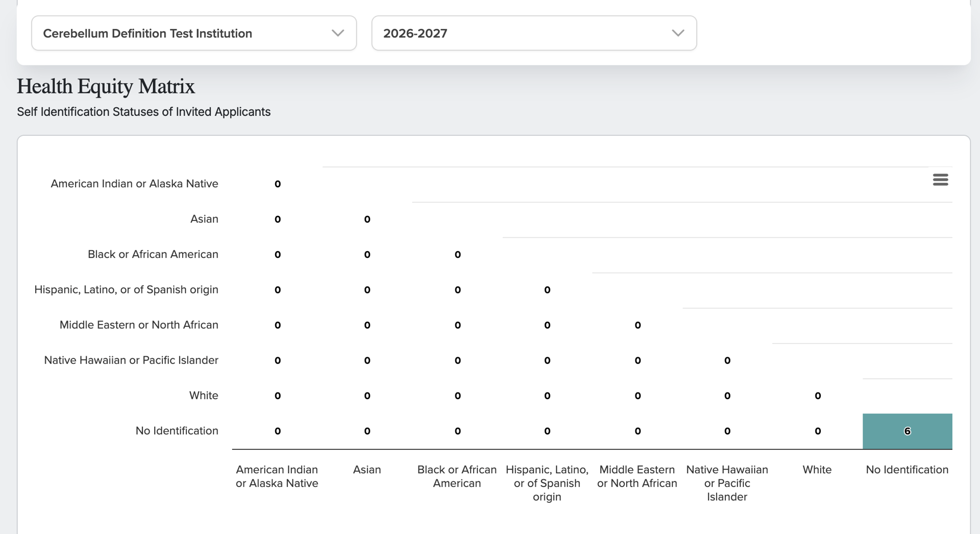
Task: Click the No Identification row label
Action: pyautogui.click(x=177, y=431)
